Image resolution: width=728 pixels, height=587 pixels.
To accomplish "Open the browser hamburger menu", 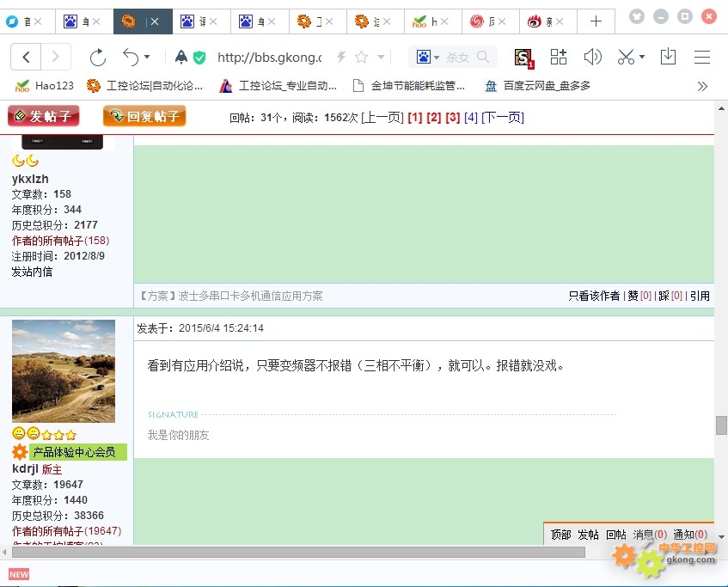I will [702, 57].
